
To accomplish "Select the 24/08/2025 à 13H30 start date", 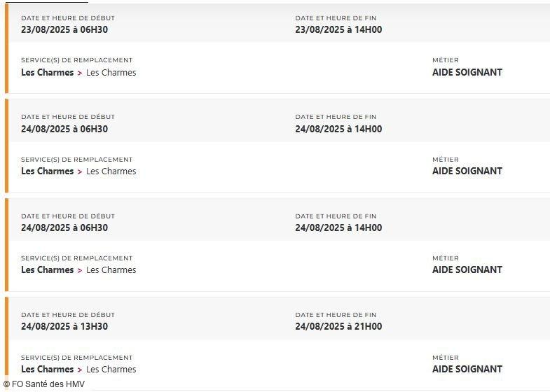I will pyautogui.click(x=64, y=326).
